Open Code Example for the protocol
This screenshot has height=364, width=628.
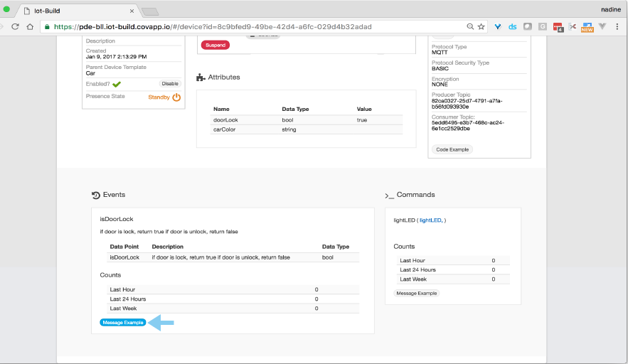coord(452,149)
